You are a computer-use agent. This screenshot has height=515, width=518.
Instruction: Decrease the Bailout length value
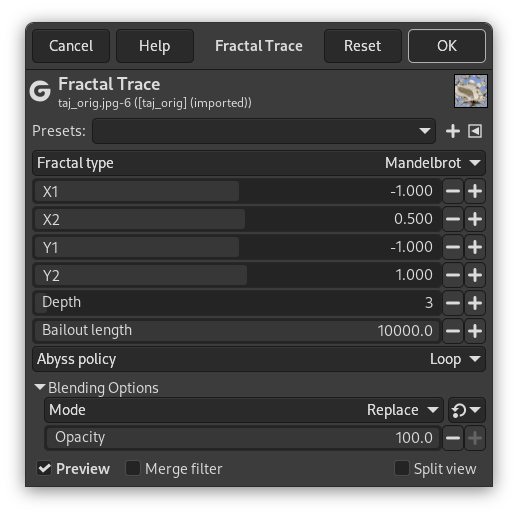(453, 331)
